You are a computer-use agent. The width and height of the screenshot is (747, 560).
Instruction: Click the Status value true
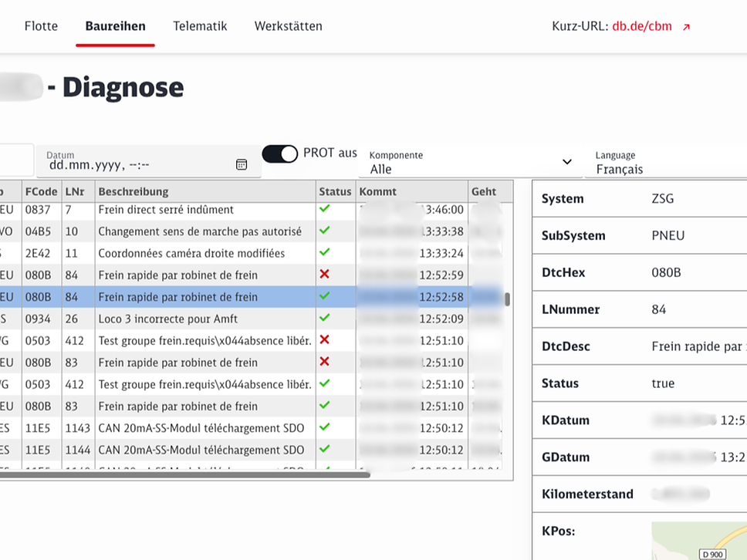click(x=663, y=383)
